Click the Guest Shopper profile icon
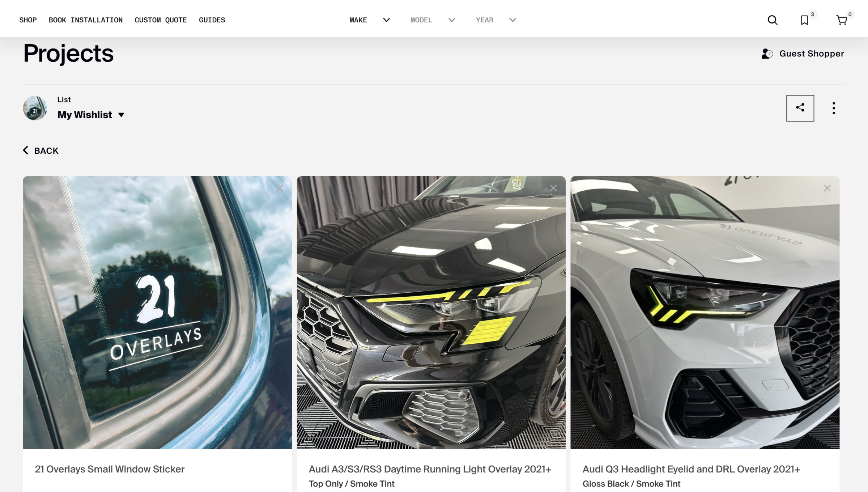Image resolution: width=868 pixels, height=492 pixels. pos(767,54)
